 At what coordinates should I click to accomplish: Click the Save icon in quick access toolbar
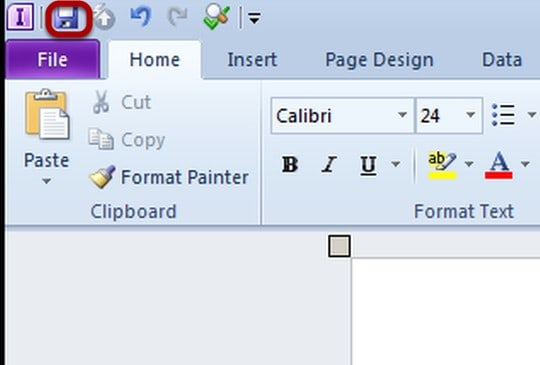click(67, 18)
